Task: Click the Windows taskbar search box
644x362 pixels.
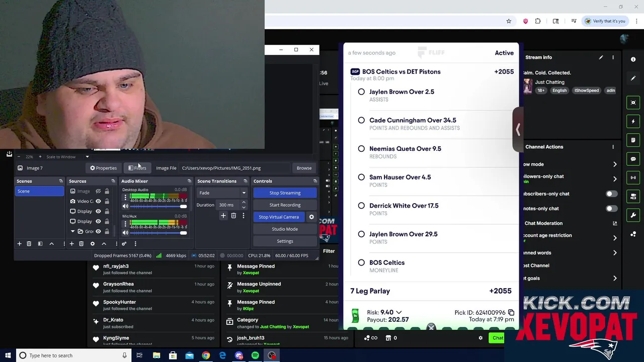Action: click(73, 355)
